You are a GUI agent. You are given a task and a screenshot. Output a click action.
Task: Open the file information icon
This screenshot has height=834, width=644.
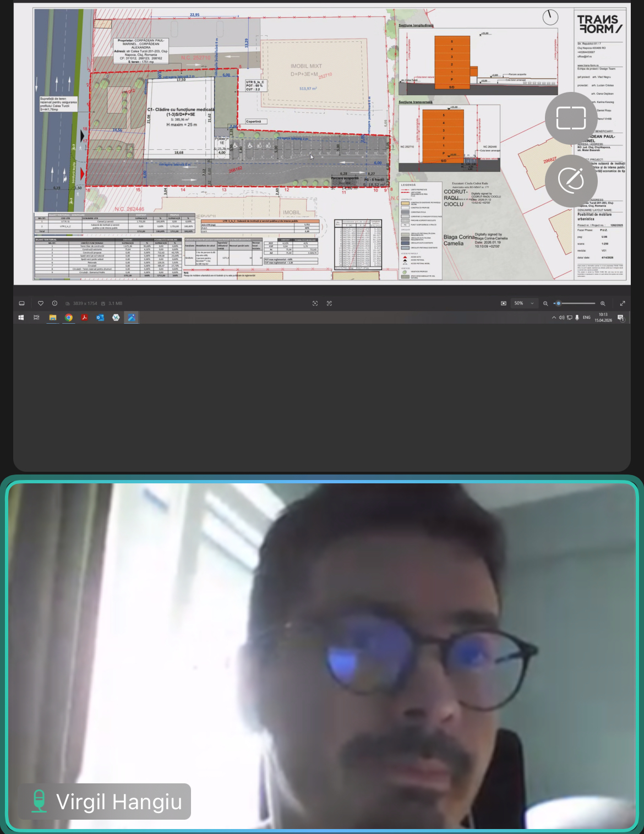54,303
